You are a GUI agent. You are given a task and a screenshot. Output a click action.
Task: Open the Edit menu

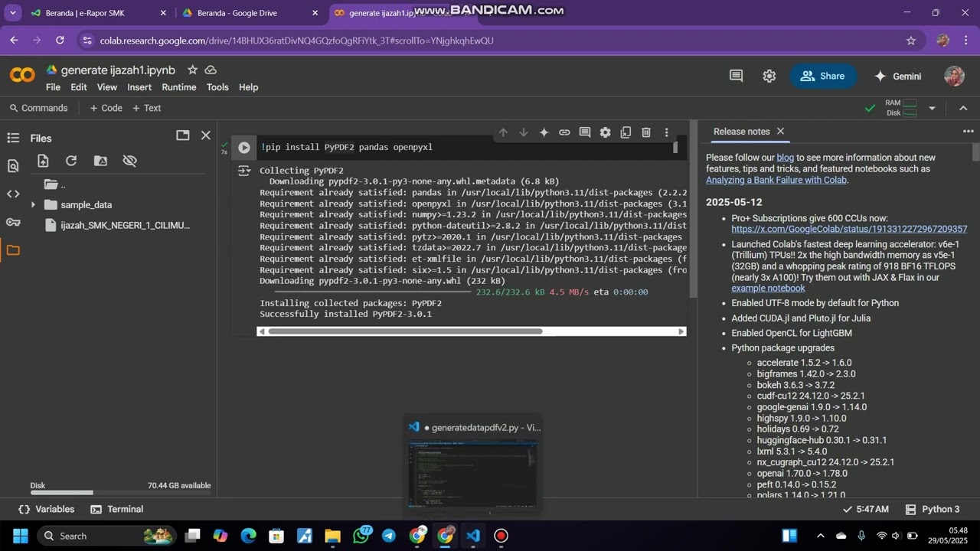point(79,87)
